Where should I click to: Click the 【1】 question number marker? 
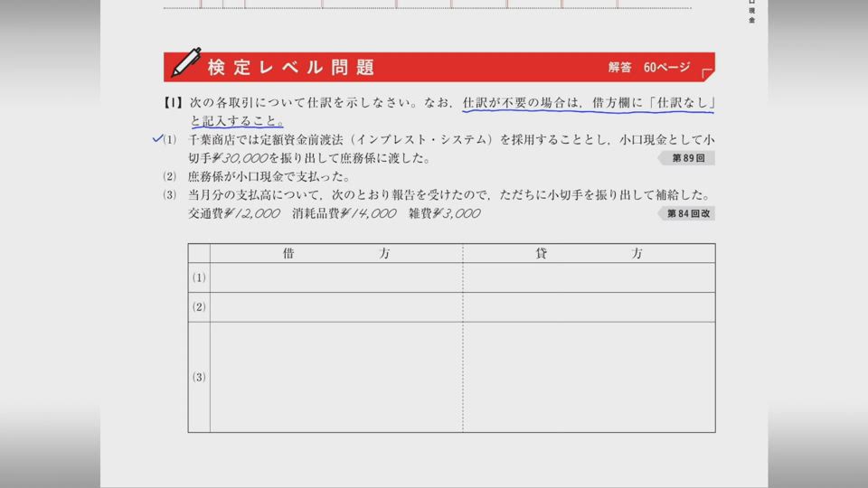pos(174,103)
